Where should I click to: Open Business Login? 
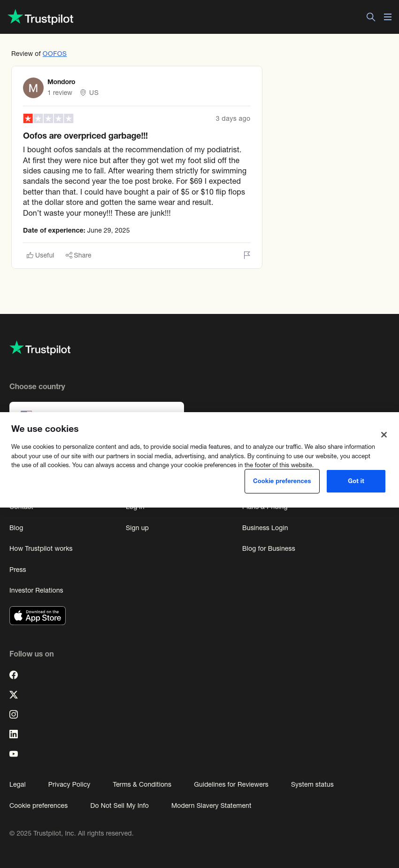(265, 528)
